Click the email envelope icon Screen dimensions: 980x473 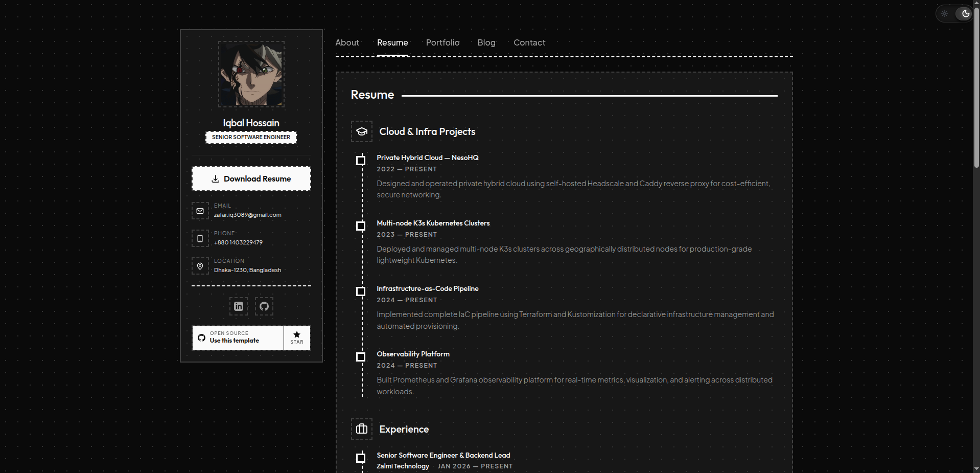(200, 211)
